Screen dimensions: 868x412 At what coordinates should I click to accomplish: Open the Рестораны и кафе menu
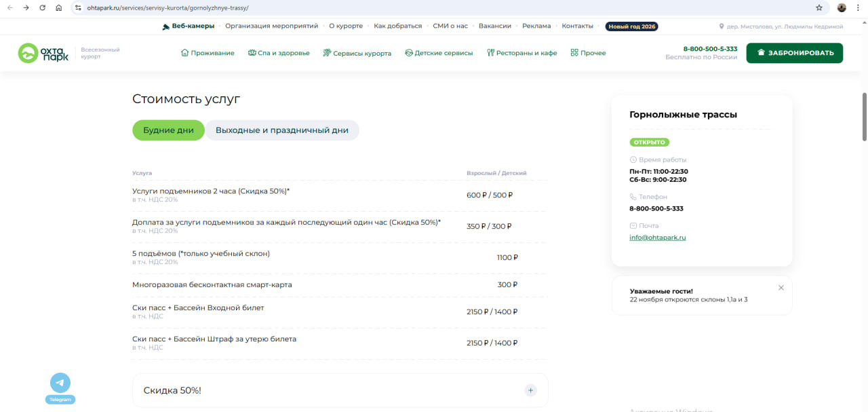click(521, 53)
